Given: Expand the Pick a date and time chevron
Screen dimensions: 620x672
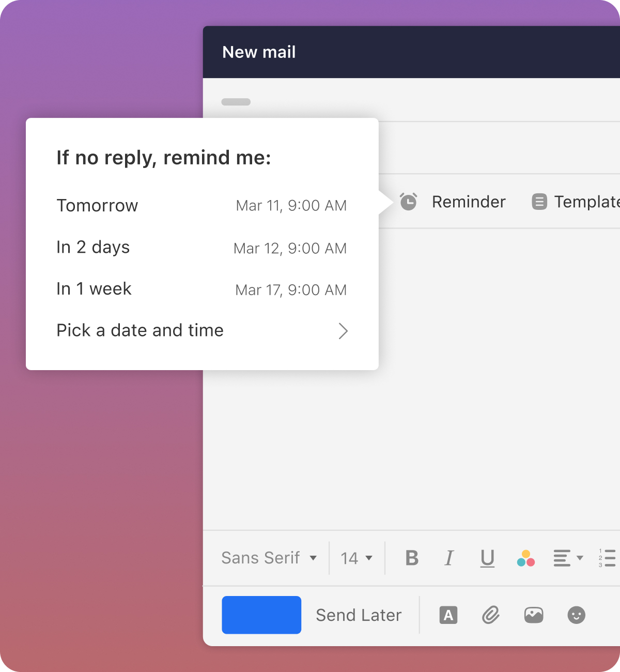Looking at the screenshot, I should (x=343, y=331).
